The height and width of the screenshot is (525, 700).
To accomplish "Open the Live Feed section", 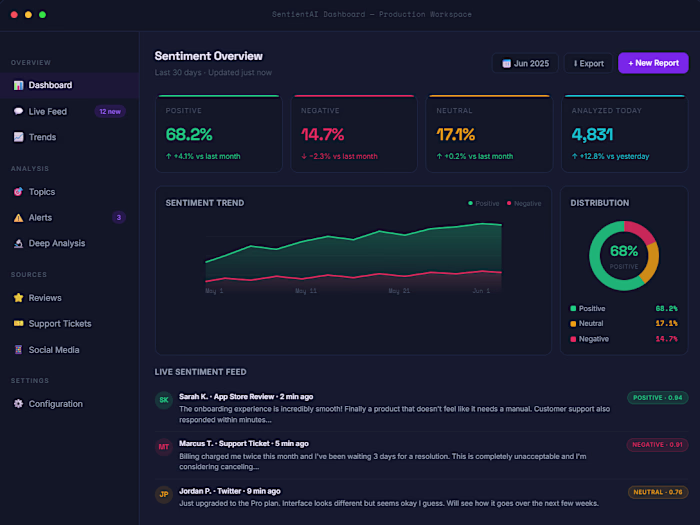I will point(70,111).
